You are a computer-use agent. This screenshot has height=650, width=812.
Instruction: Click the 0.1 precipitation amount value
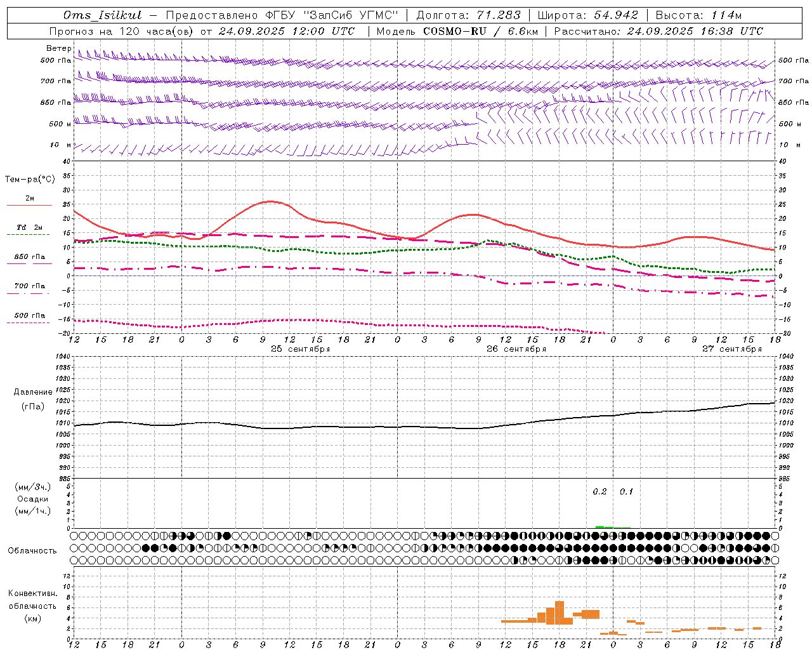626,492
